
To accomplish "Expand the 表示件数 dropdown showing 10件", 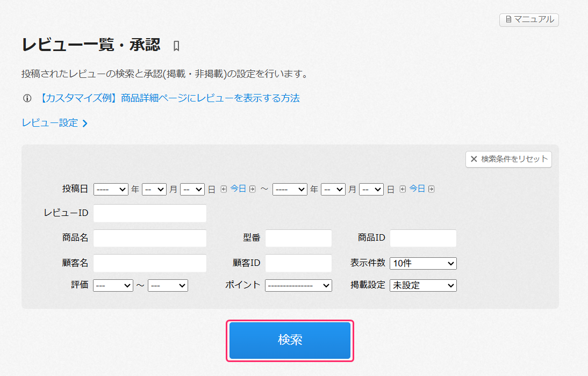I will pyautogui.click(x=423, y=263).
